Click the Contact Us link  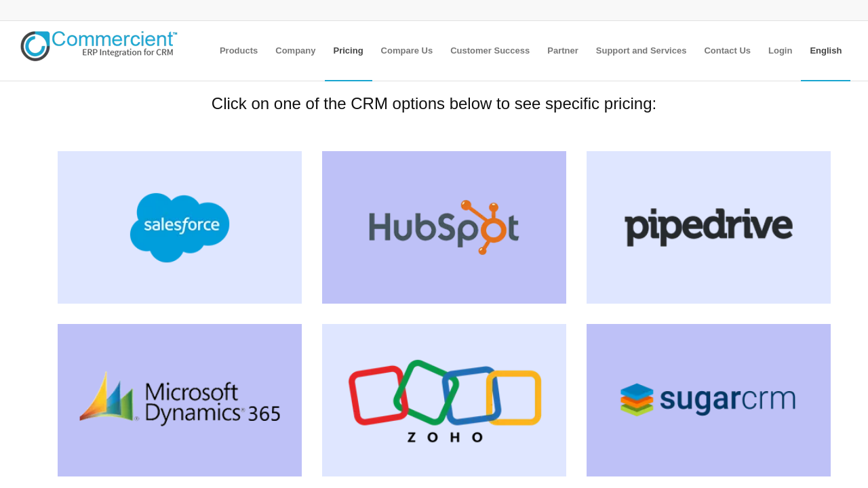[727, 51]
